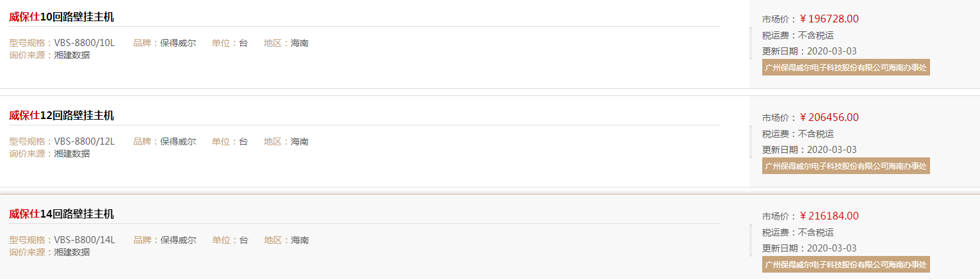Click model spec VBS-B800/14L
This screenshot has width=980, height=279.
click(84, 241)
